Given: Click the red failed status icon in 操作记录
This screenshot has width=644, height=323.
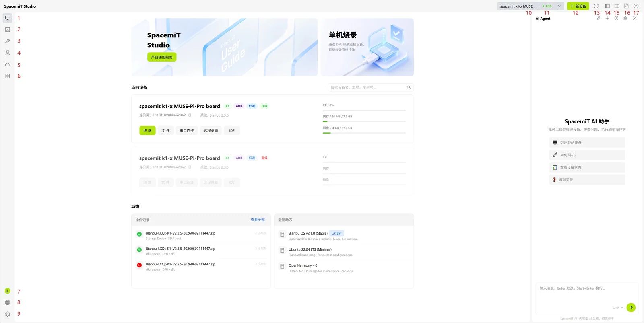Looking at the screenshot, I should pos(139,265).
